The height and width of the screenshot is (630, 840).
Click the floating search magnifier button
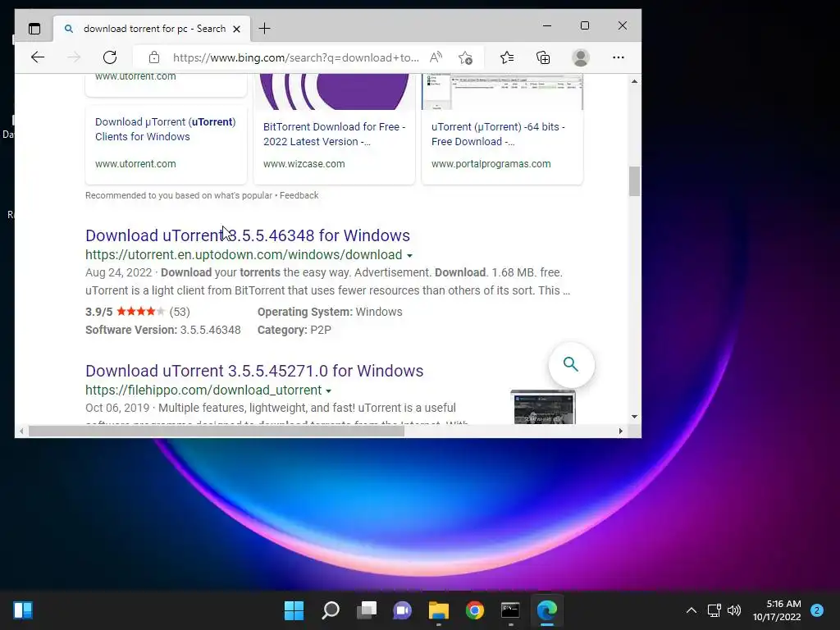click(571, 365)
